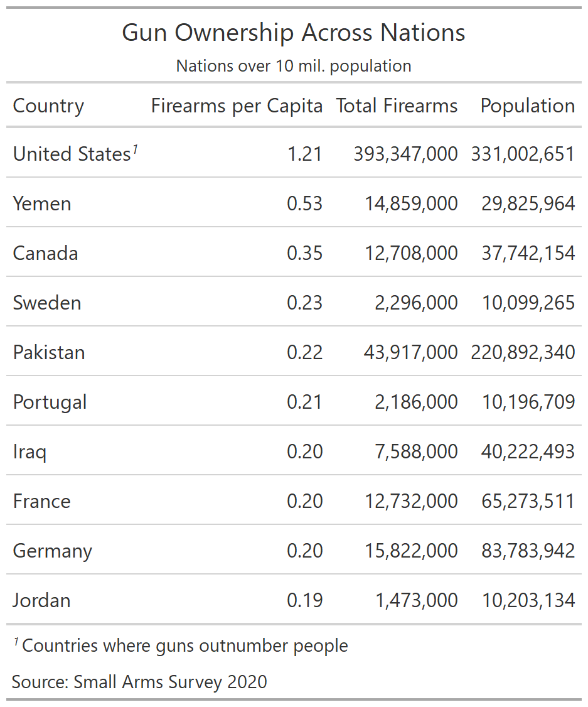Viewport: 588px width, 707px height.
Task: Select France's population 65,273,511
Action: pos(528,502)
